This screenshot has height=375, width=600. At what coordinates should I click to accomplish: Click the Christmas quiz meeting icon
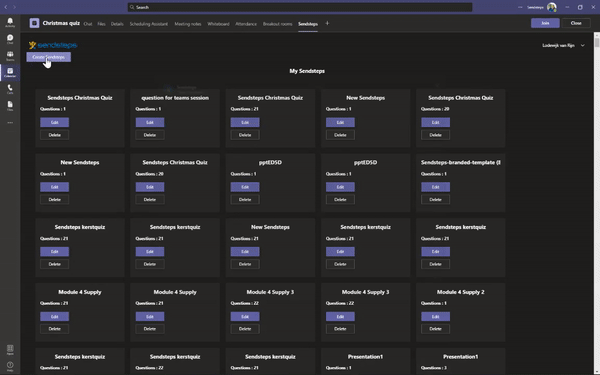point(34,23)
